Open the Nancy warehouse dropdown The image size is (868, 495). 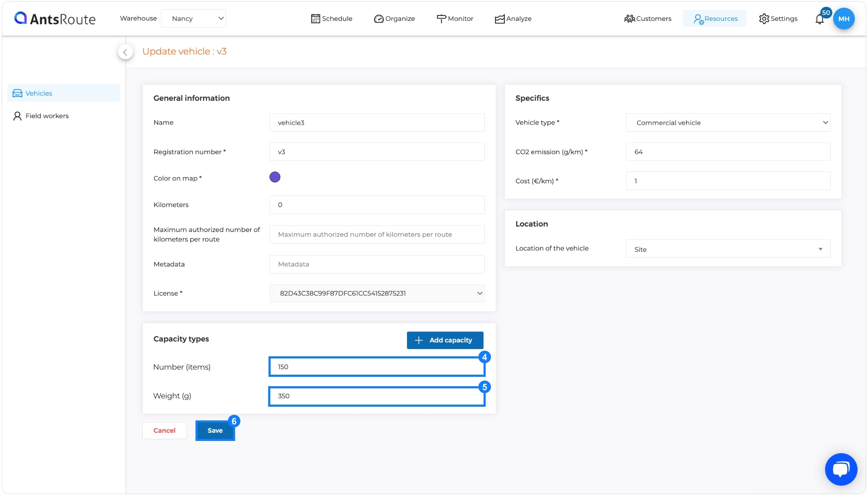pos(193,18)
